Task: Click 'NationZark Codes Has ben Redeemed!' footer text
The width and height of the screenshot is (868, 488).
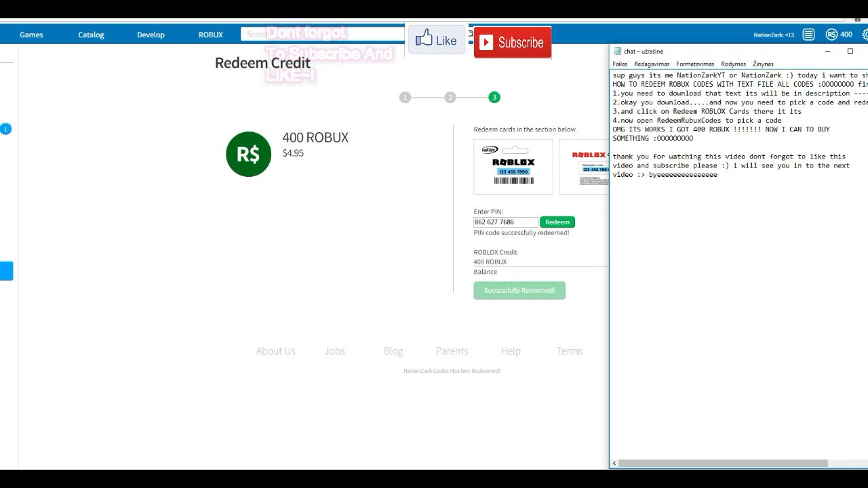Action: pyautogui.click(x=452, y=371)
